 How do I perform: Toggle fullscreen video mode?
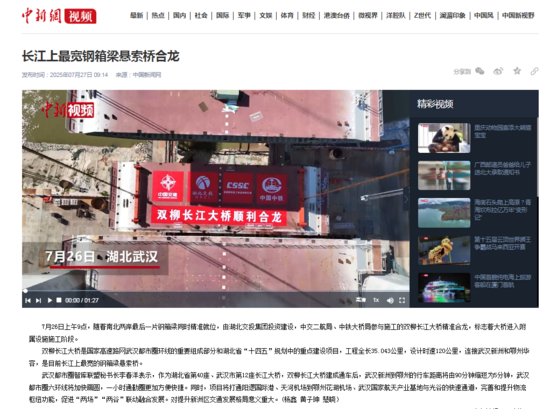coord(402,300)
